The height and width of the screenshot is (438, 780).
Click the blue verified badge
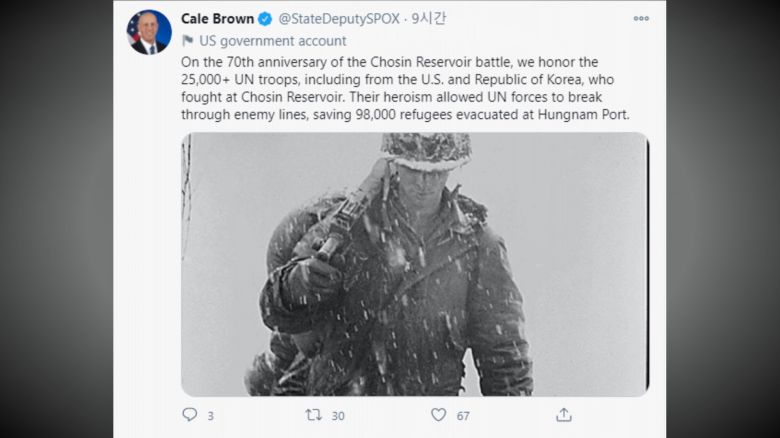point(265,19)
